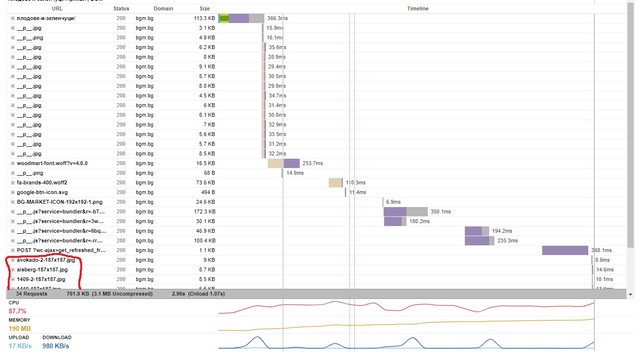Click the 350.1ms bundler JS timing bar

pos(406,212)
